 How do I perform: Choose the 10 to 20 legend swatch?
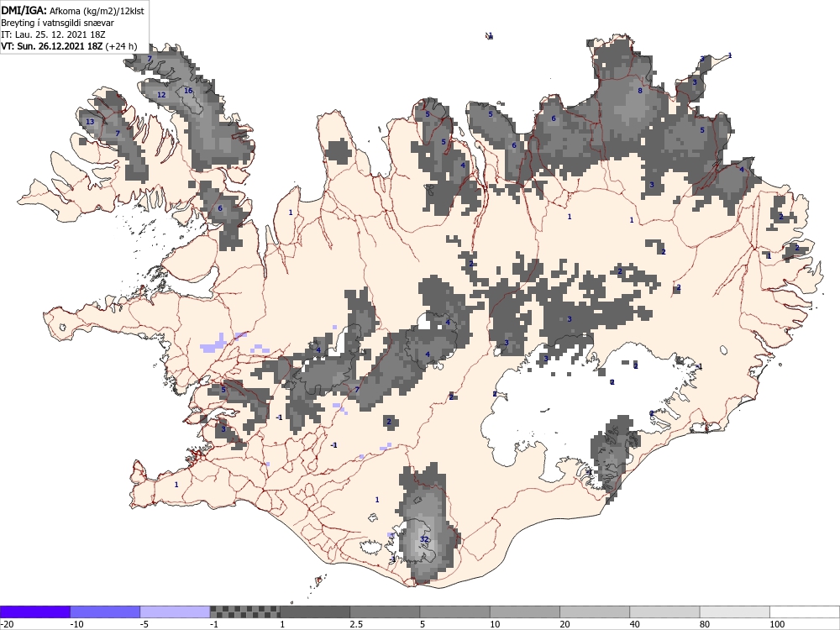pyautogui.click(x=525, y=612)
